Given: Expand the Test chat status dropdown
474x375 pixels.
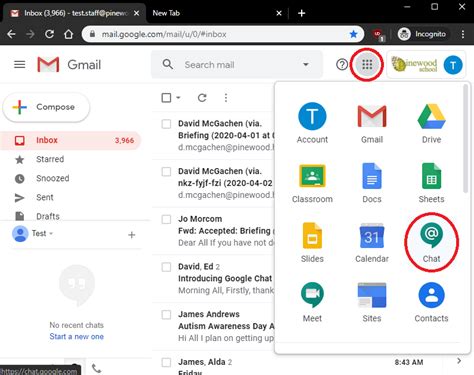Looking at the screenshot, I should (x=51, y=233).
